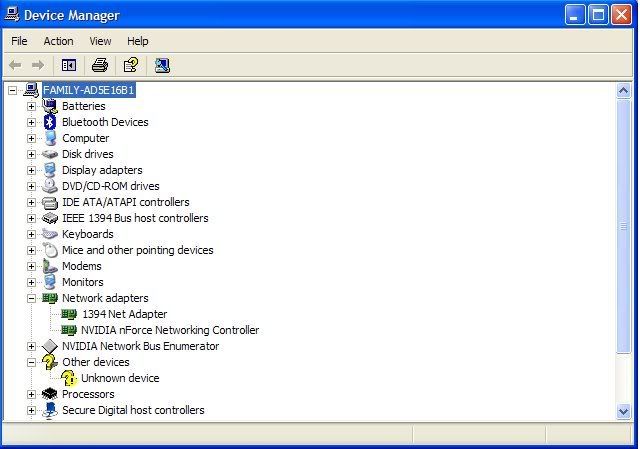This screenshot has height=449, width=640.
Task: Expand the Display adapters node
Action: [31, 170]
